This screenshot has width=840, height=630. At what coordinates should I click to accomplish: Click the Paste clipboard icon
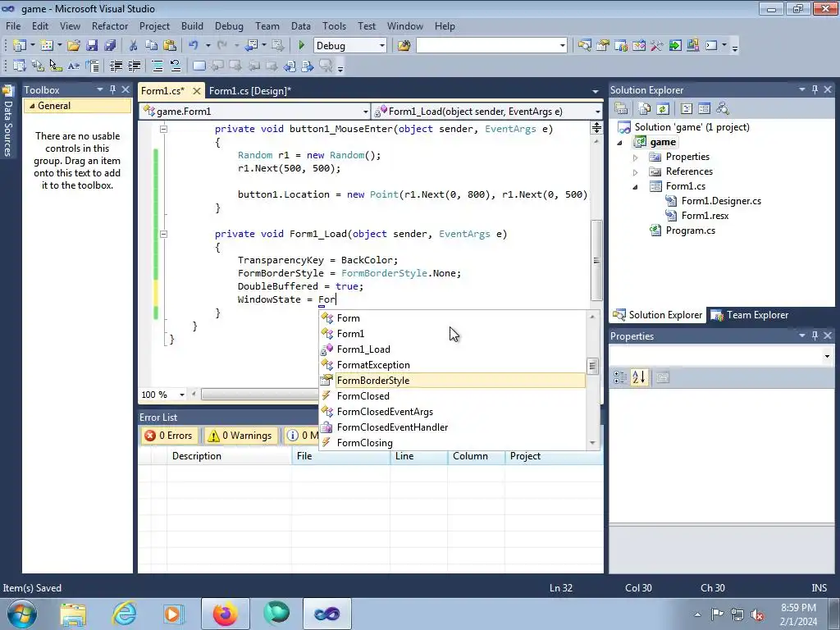click(170, 46)
